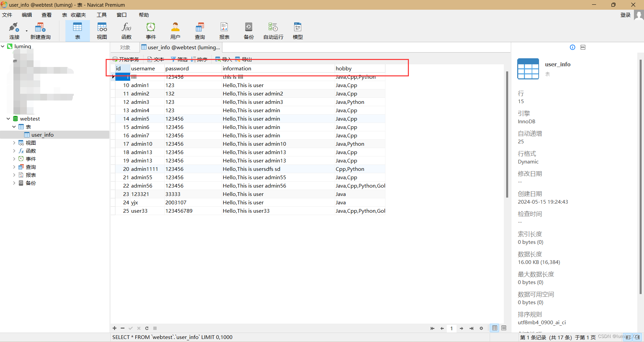Viewport: 644px width, 342px height.
Task: Open the 编辑 (Edit) menu
Action: [27, 15]
